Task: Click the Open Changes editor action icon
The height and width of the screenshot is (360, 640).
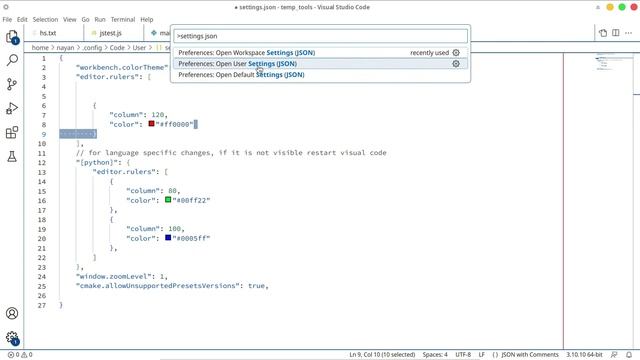Action: click(603, 33)
